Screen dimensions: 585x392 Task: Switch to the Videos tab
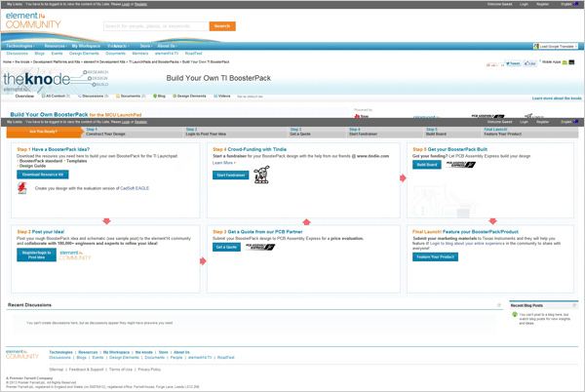222,97
